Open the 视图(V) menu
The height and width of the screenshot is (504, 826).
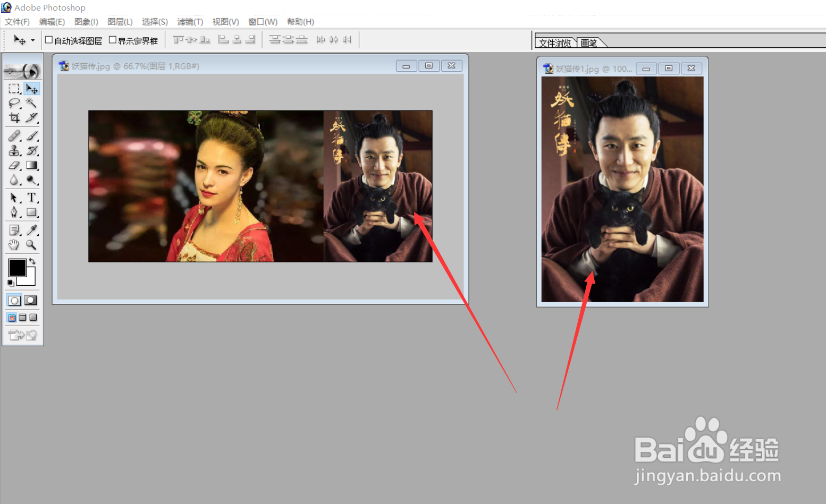point(225,22)
